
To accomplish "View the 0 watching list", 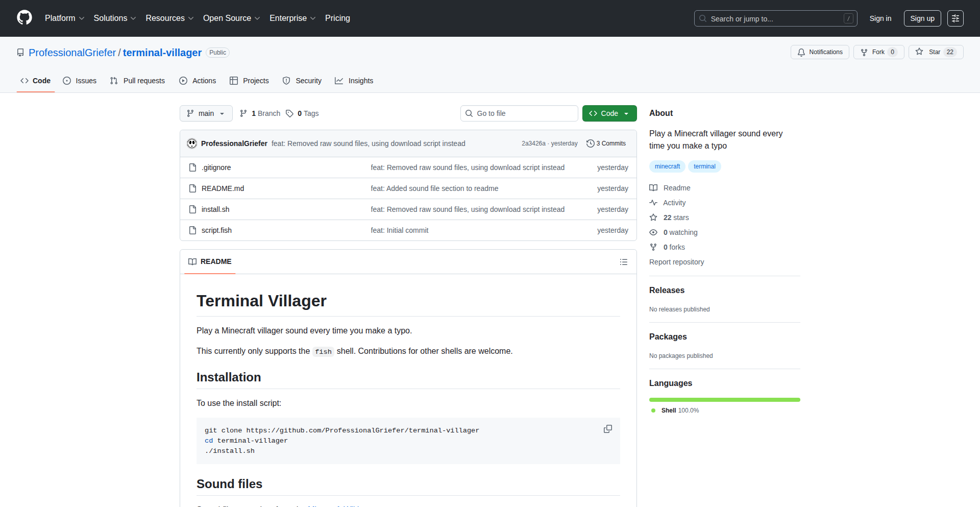I will coord(673,232).
